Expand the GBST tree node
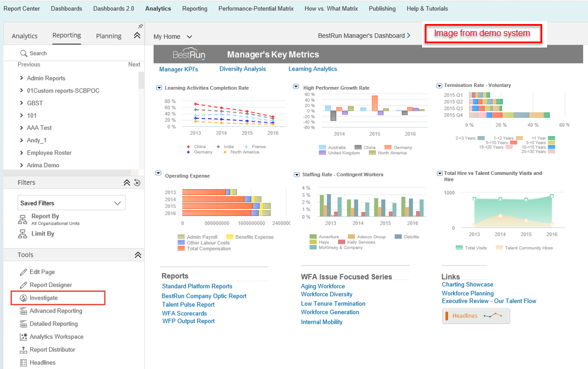 click(21, 102)
